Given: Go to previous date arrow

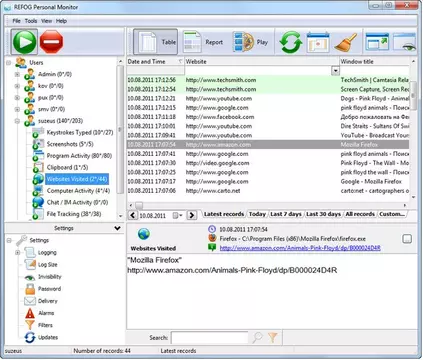Looking at the screenshot, I should click(x=133, y=215).
